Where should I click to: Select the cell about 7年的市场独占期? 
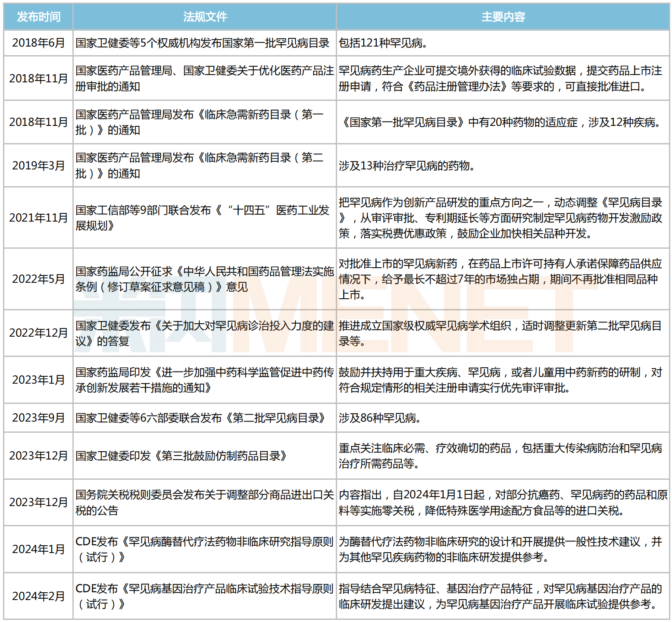click(x=503, y=279)
